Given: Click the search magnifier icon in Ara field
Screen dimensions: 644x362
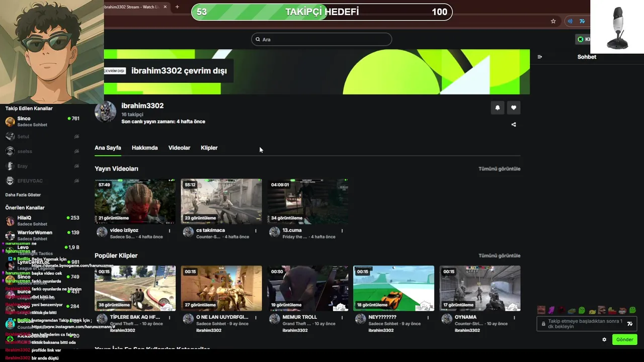Looking at the screenshot, I should click(x=258, y=39).
